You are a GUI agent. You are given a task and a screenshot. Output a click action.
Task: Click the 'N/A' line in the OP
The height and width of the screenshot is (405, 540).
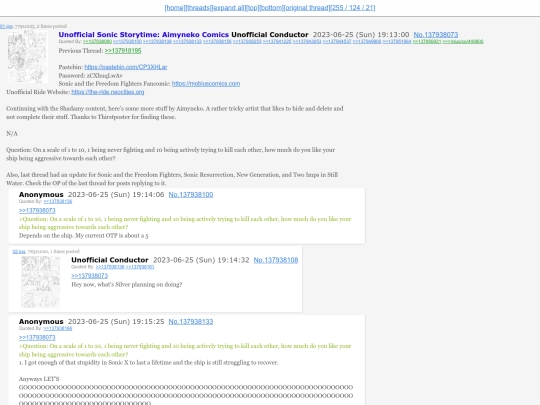(x=12, y=133)
